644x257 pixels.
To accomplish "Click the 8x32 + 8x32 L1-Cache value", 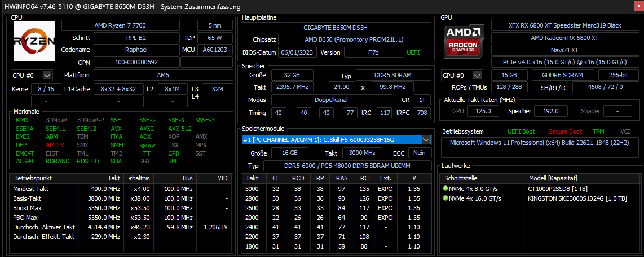I will [x=118, y=90].
